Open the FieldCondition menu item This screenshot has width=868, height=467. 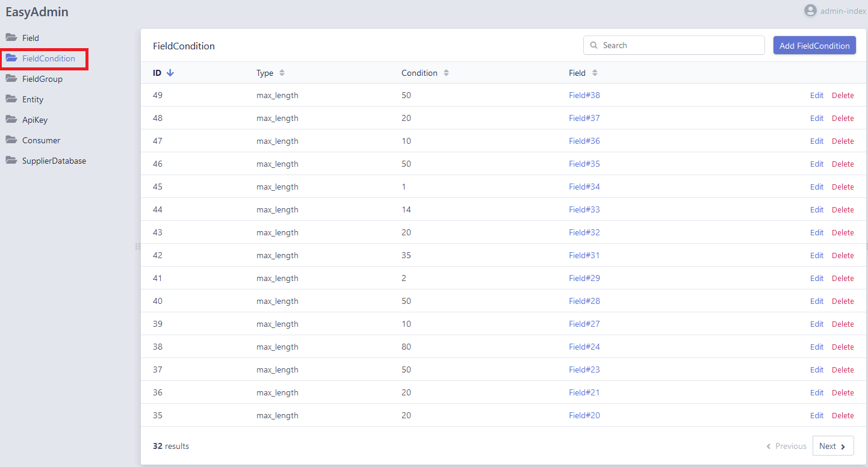48,58
